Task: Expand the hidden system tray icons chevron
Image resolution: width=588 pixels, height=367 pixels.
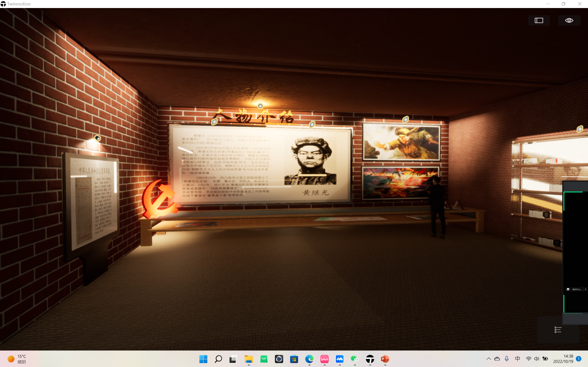Action: coord(489,359)
